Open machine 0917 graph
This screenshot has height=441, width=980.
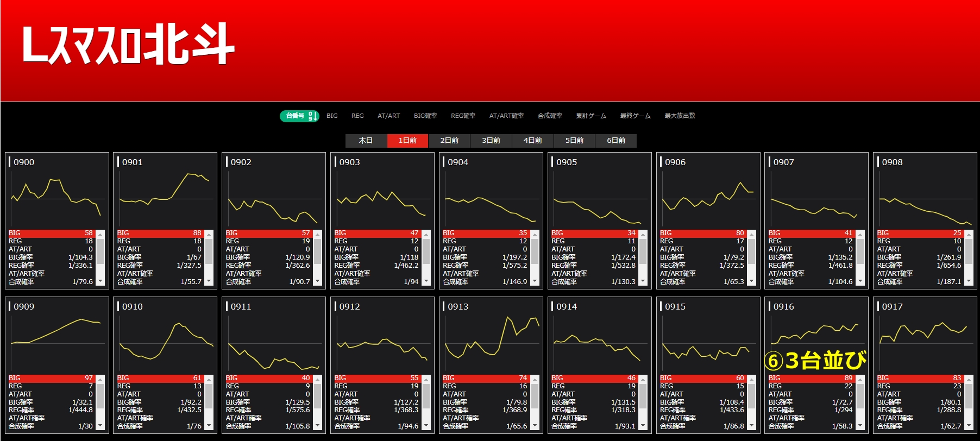tap(926, 343)
